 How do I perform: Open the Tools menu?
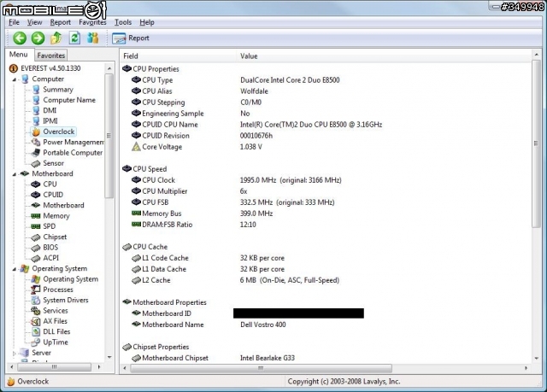[123, 22]
